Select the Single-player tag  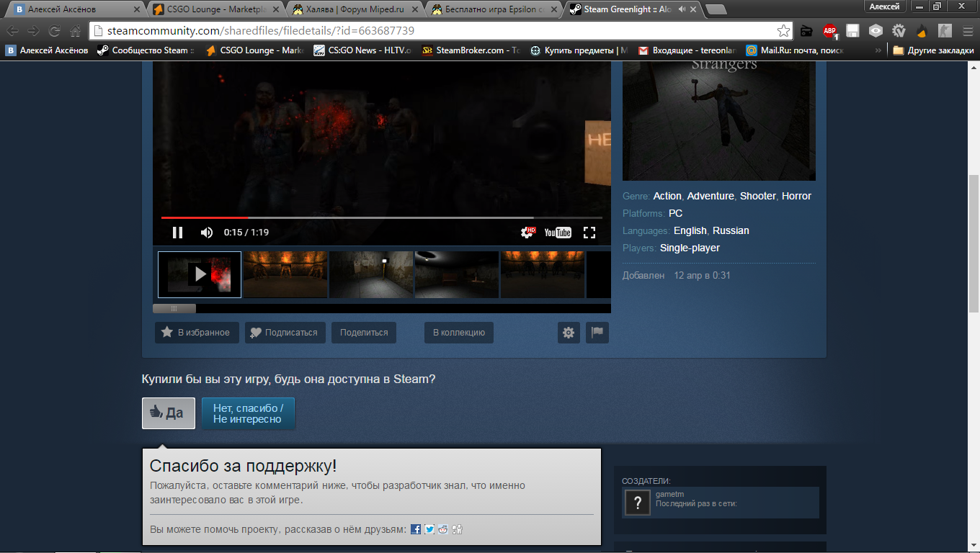(x=690, y=248)
